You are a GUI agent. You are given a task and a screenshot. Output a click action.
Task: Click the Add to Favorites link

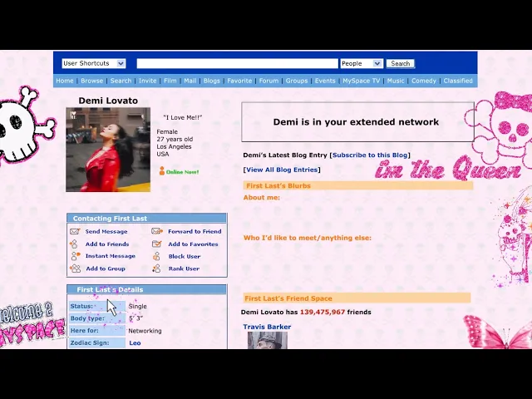pyautogui.click(x=193, y=244)
